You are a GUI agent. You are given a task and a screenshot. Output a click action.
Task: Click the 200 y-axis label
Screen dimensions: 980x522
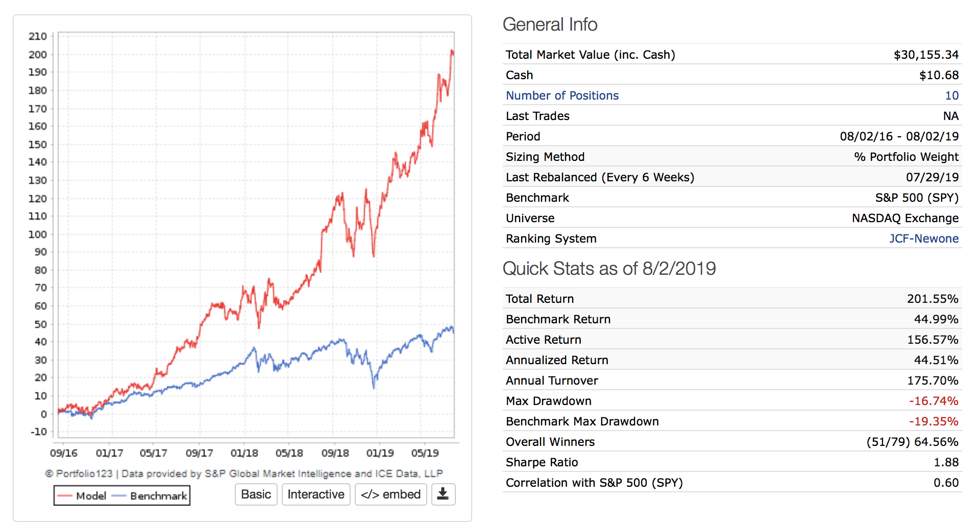pos(38,55)
